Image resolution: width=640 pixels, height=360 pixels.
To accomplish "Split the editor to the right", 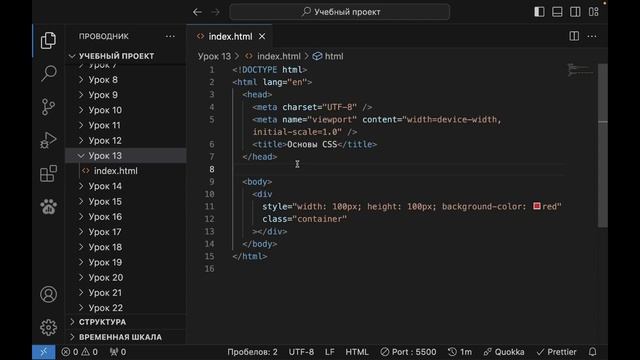I will point(574,36).
